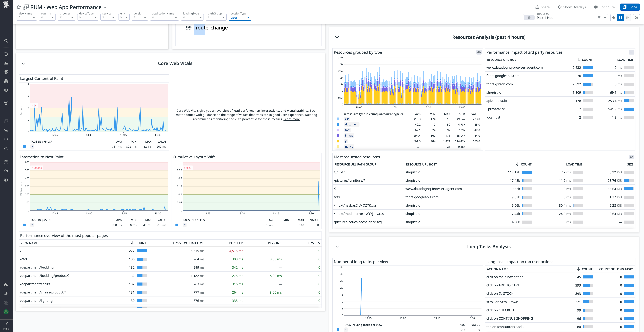Image resolution: width=644 pixels, height=332 pixels.
Task: Select the js color swatch in the legend
Action: point(338,141)
